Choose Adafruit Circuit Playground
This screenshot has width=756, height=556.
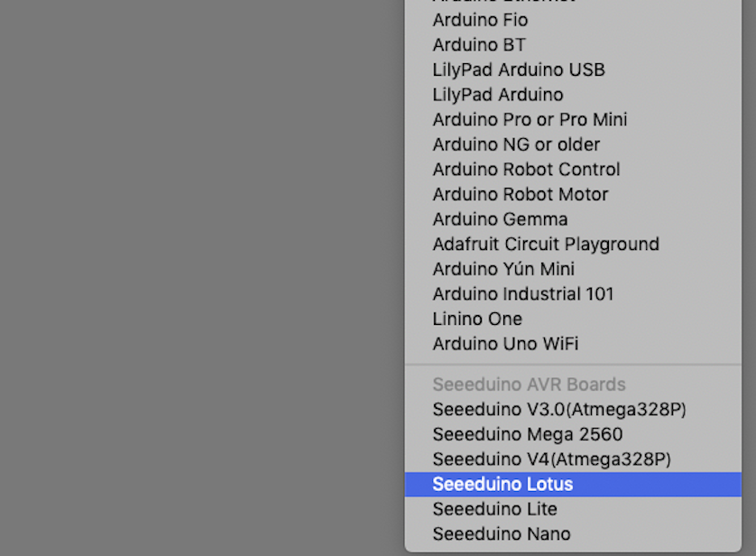546,244
